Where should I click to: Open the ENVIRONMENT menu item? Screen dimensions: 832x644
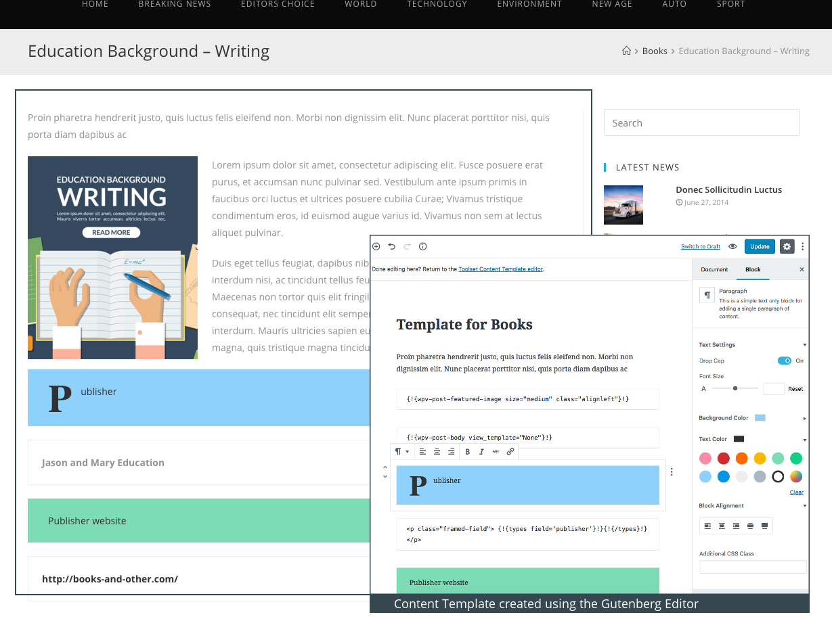[529, 4]
